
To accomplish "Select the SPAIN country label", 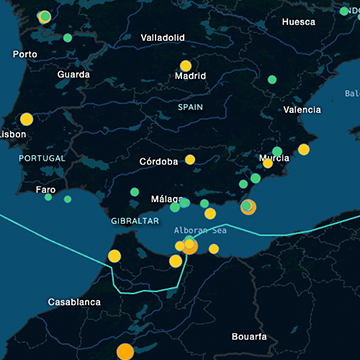I will (x=190, y=107).
